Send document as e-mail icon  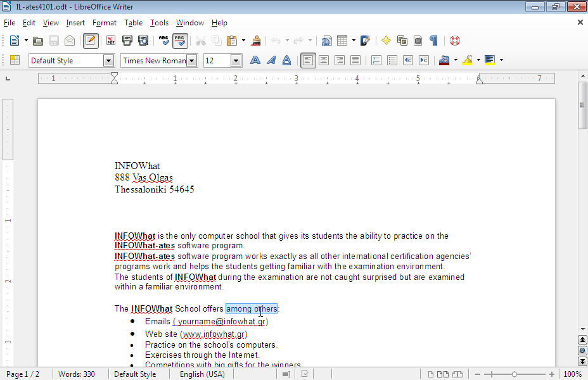click(x=70, y=41)
